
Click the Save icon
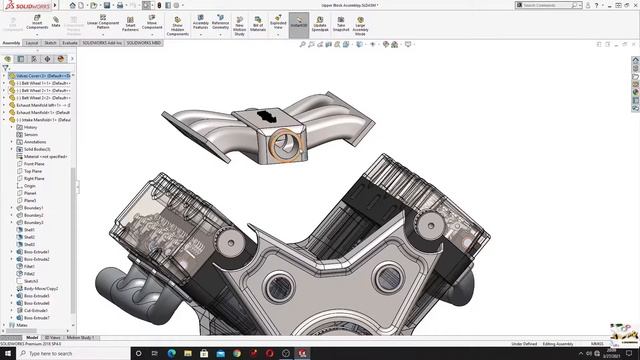[x=107, y=5]
